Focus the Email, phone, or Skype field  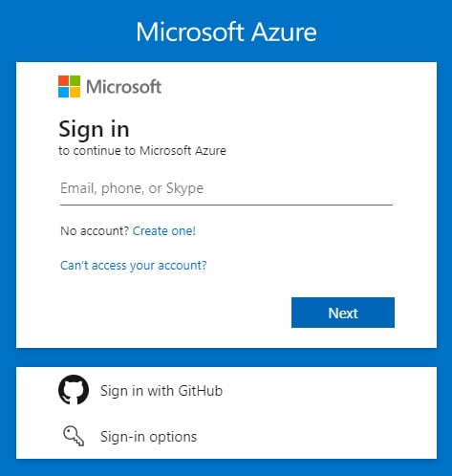point(226,188)
